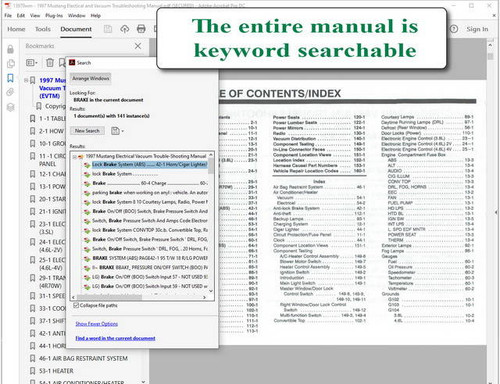Open the Attachments paperclip panel icon
Screen dimensions: 500x384
(10, 92)
